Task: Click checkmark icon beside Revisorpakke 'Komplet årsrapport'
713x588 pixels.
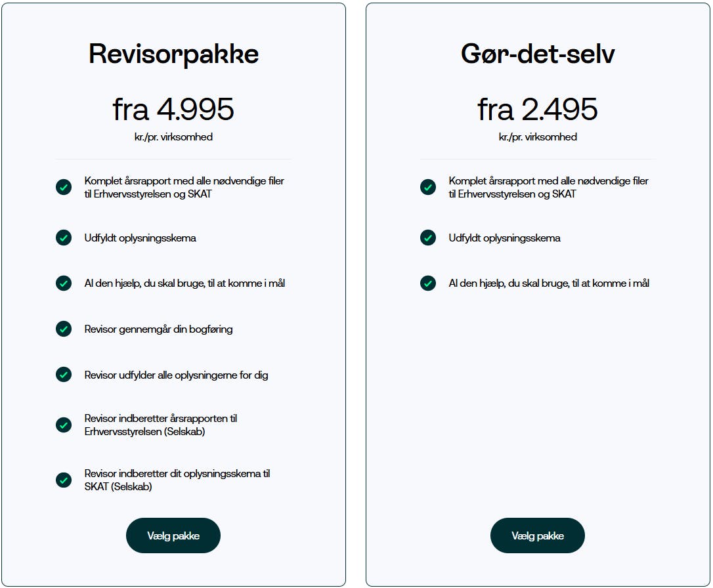Action: (64, 187)
